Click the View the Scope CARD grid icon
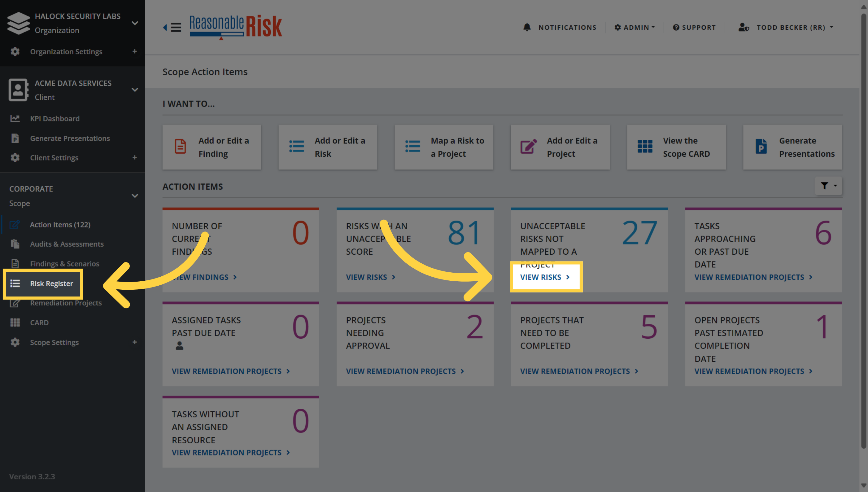The image size is (868, 492). pos(645,146)
